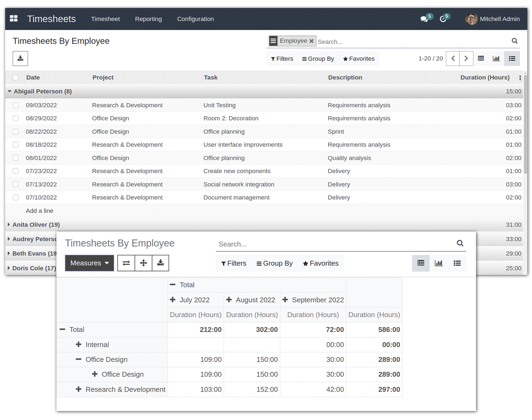The image size is (532, 420).
Task: Toggle the select-all checkbox in header
Action: pos(16,77)
